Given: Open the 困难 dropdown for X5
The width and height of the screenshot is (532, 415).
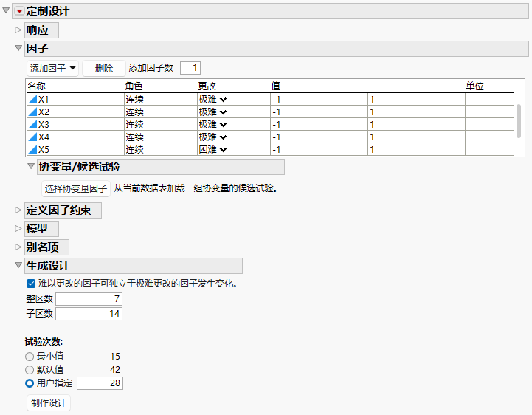Looking at the screenshot, I should pyautogui.click(x=223, y=150).
